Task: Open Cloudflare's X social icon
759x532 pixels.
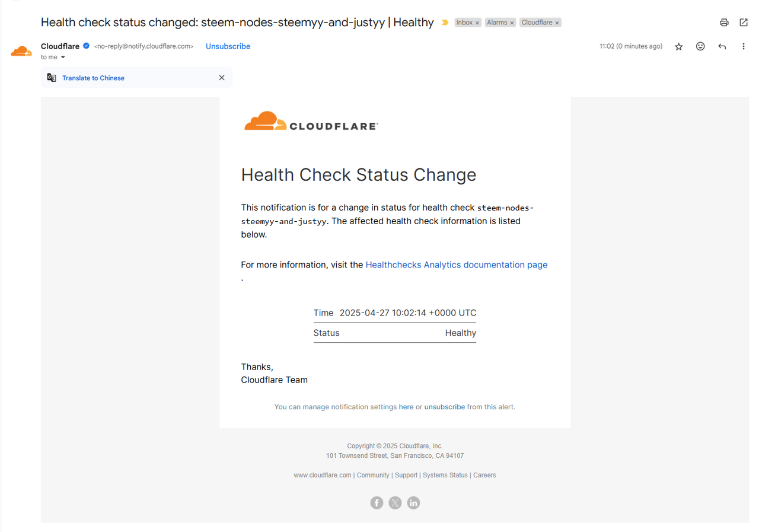Action: coord(395,503)
